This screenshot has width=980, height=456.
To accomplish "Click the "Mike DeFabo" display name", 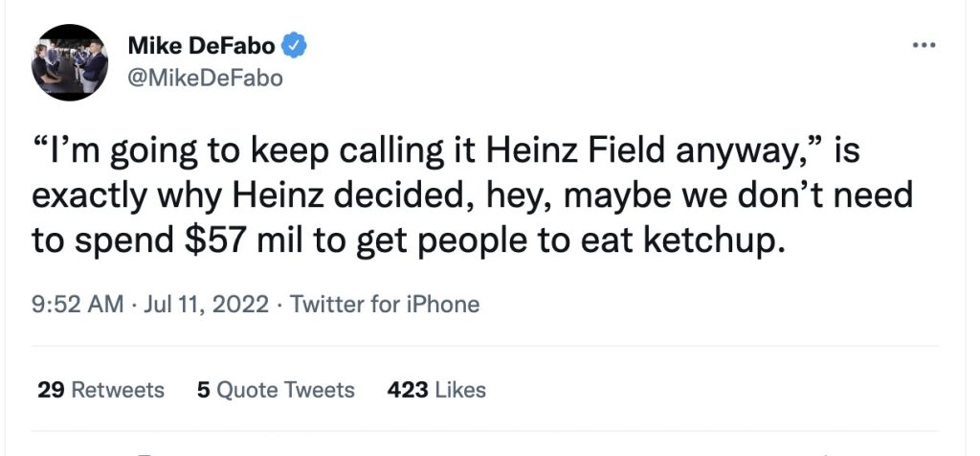I will [x=203, y=46].
